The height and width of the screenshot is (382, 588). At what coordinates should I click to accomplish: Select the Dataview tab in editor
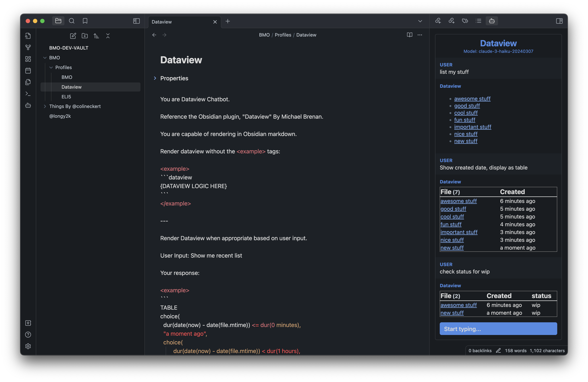point(180,21)
